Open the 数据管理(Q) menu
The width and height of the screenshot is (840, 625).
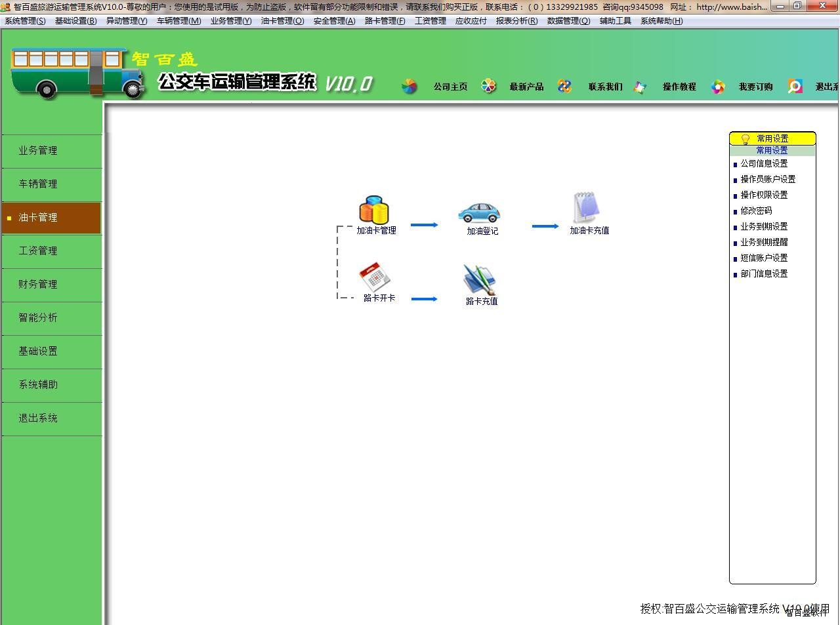coord(568,21)
